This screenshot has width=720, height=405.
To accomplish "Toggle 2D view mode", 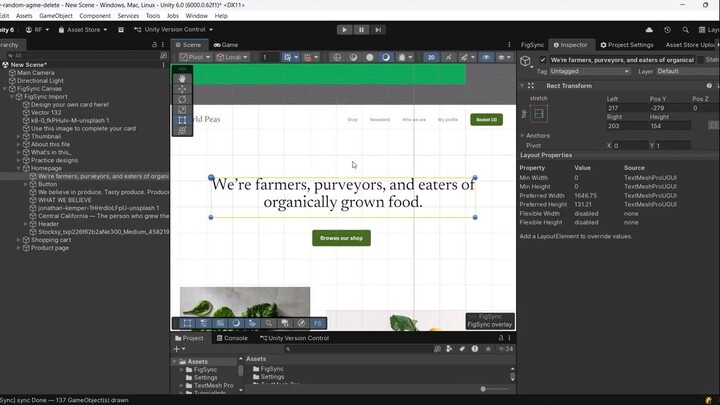I will click(431, 57).
